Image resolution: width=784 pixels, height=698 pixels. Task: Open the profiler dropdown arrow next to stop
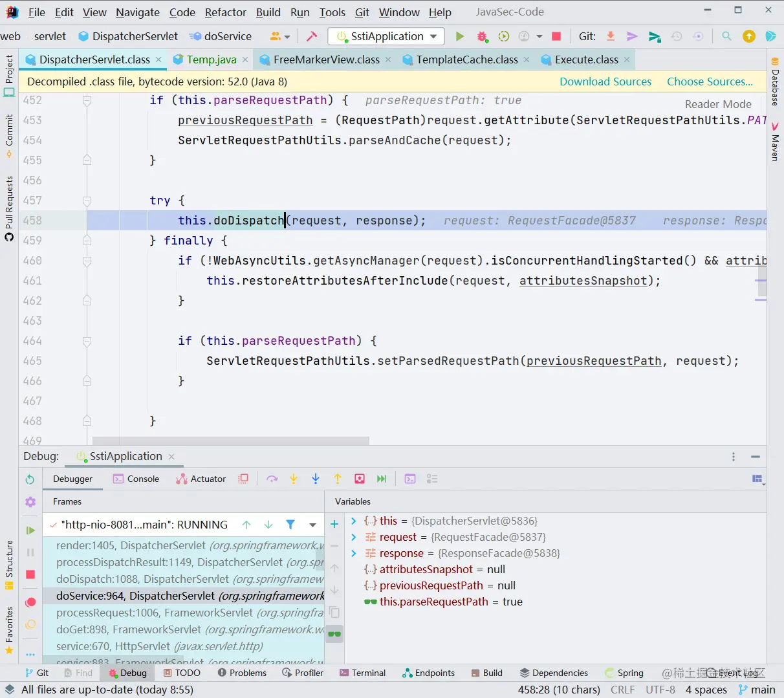(x=539, y=36)
